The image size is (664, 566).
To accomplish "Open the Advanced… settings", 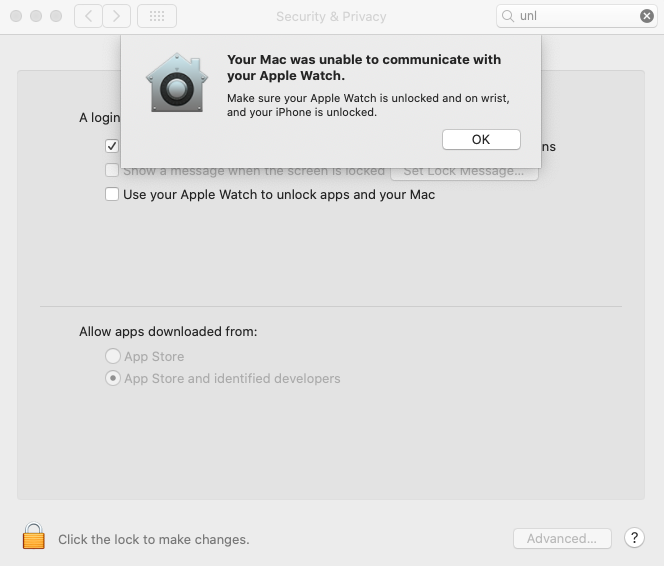I will [x=561, y=538].
